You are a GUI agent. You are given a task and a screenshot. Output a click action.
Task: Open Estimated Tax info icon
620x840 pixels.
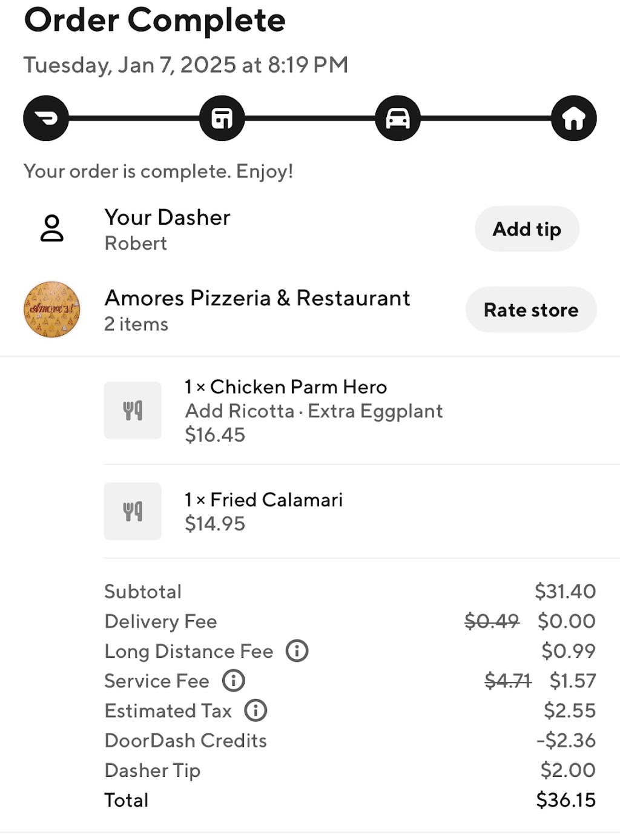256,710
